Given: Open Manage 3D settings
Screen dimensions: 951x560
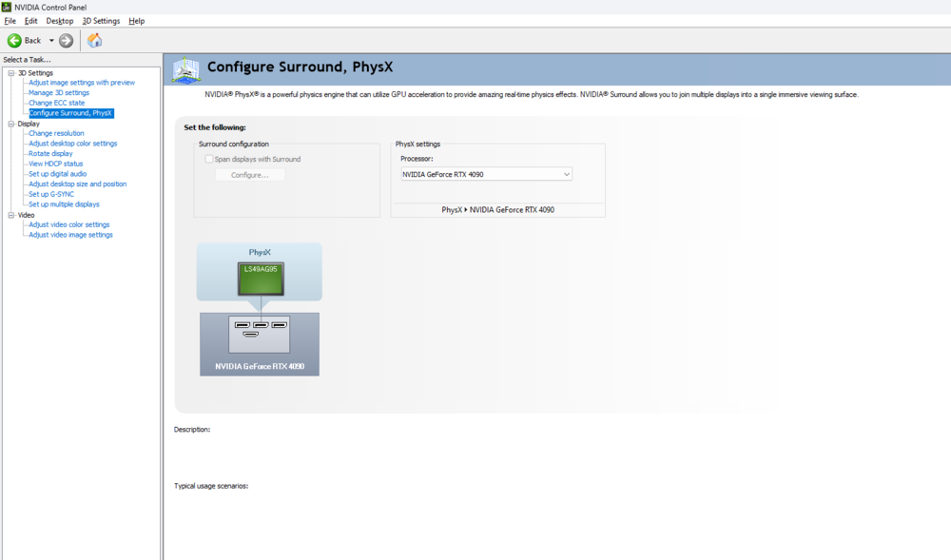Looking at the screenshot, I should pos(59,93).
